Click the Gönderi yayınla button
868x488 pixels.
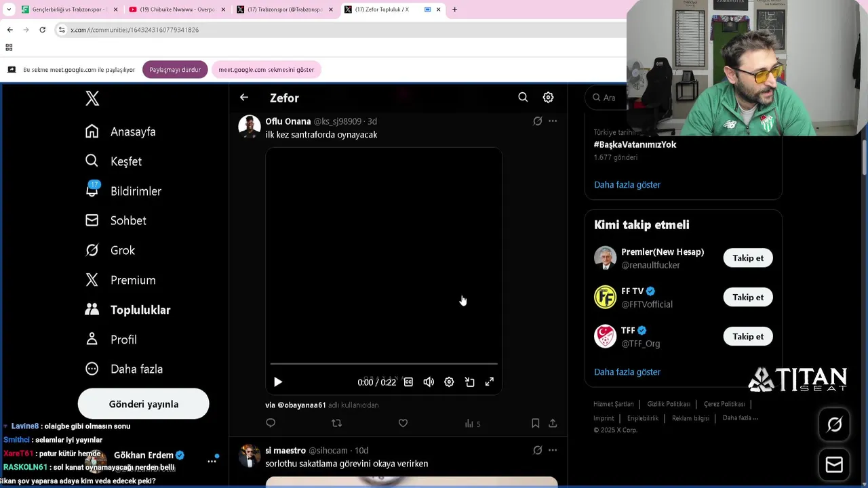point(144,404)
